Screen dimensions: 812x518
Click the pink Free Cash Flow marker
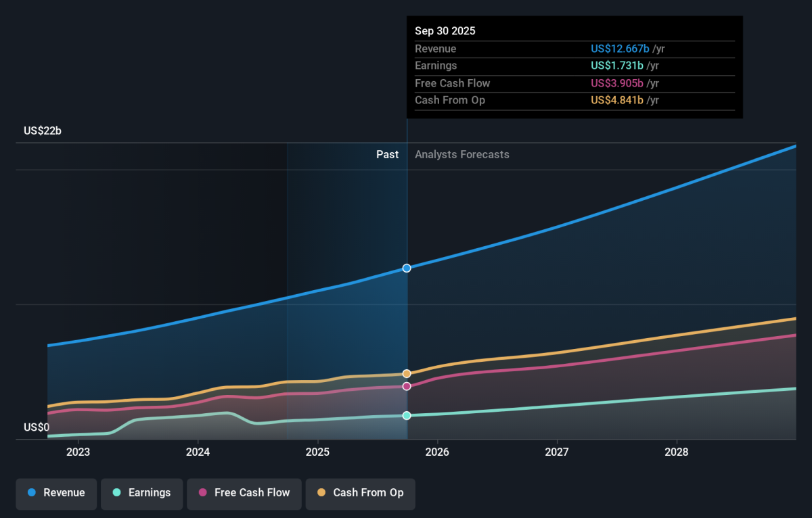pyautogui.click(x=407, y=386)
